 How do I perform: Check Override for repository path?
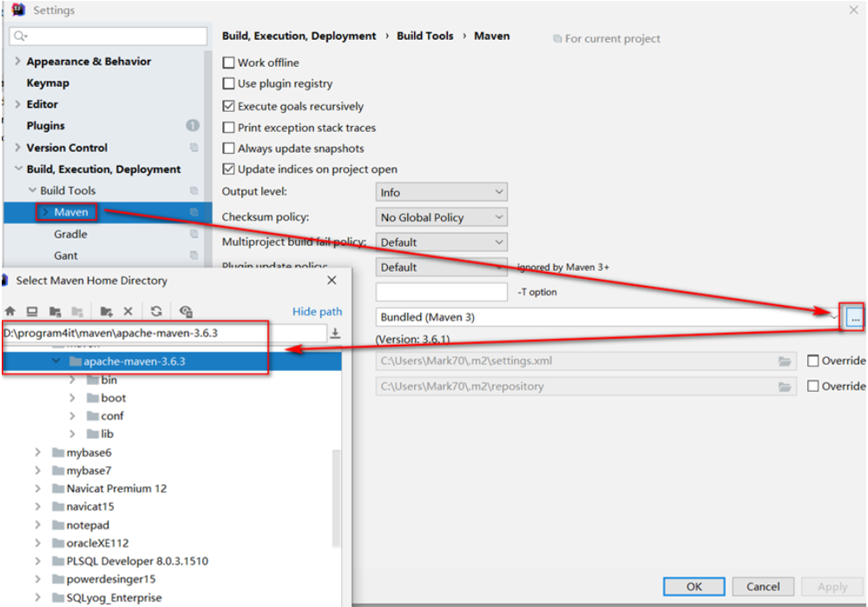point(812,386)
